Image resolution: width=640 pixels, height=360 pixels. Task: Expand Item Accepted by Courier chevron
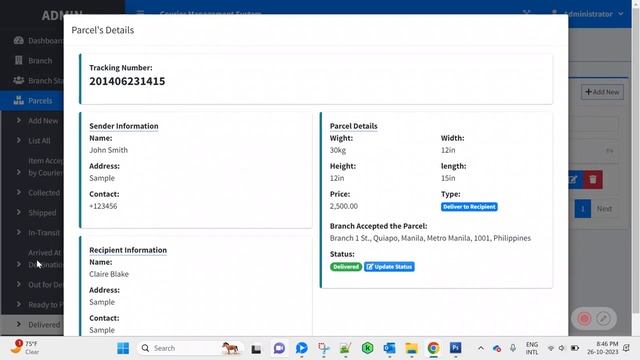pos(19,172)
